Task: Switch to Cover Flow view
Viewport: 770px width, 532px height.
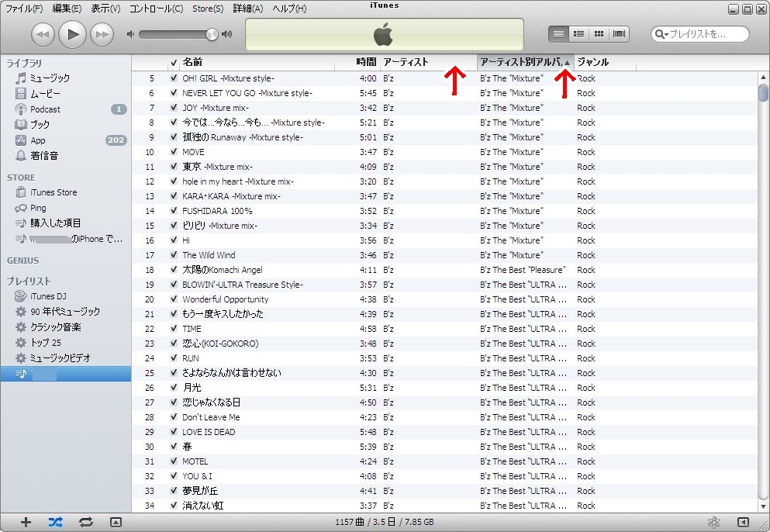Action: click(620, 34)
